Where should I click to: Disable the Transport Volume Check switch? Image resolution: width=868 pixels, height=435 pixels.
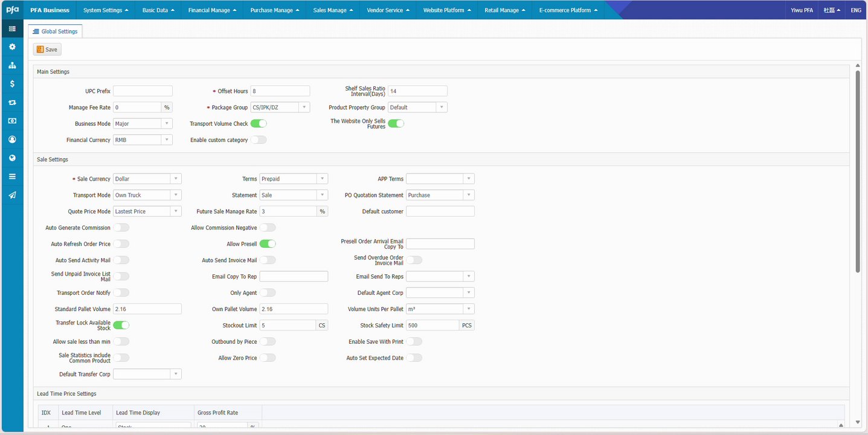point(259,124)
